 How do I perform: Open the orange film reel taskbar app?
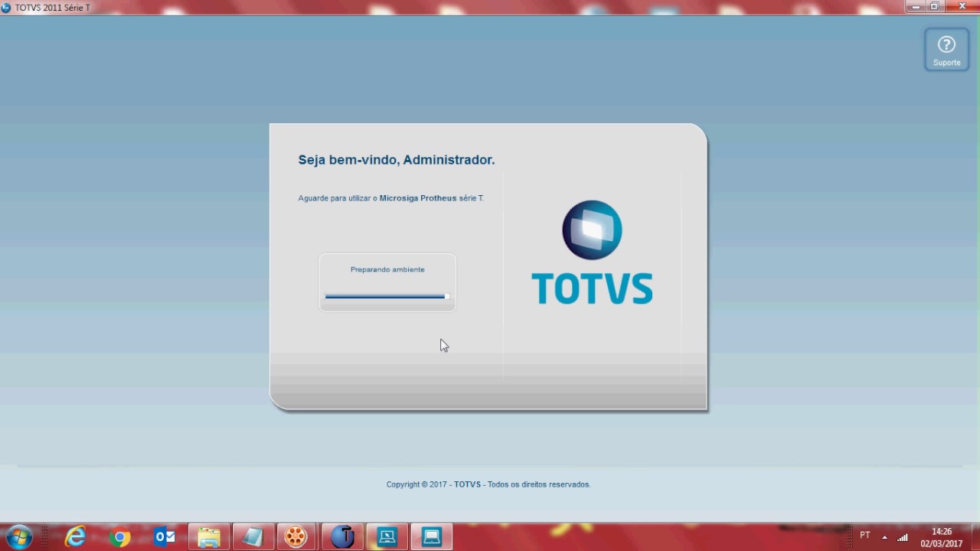[296, 537]
